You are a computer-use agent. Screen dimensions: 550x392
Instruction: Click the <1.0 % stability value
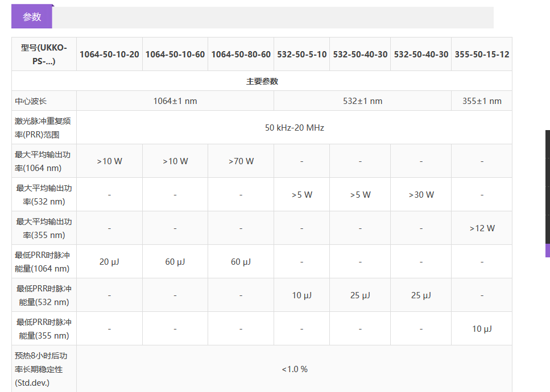pyautogui.click(x=294, y=369)
